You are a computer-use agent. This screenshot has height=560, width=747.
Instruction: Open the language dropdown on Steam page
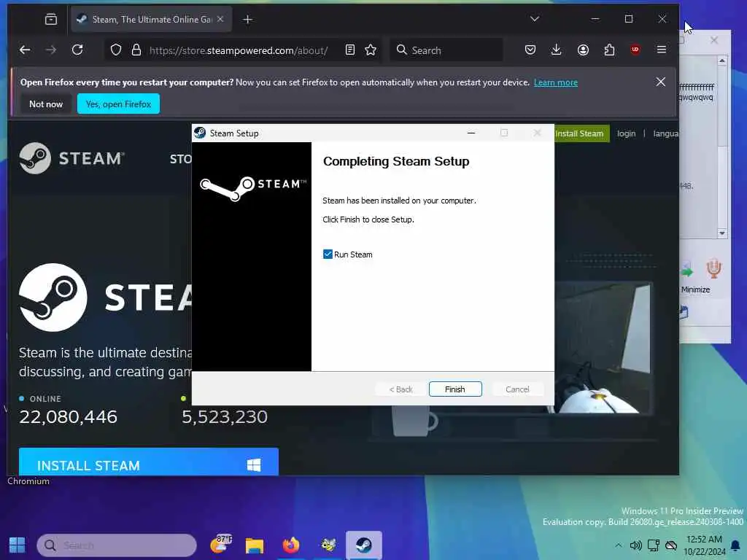[x=665, y=133]
